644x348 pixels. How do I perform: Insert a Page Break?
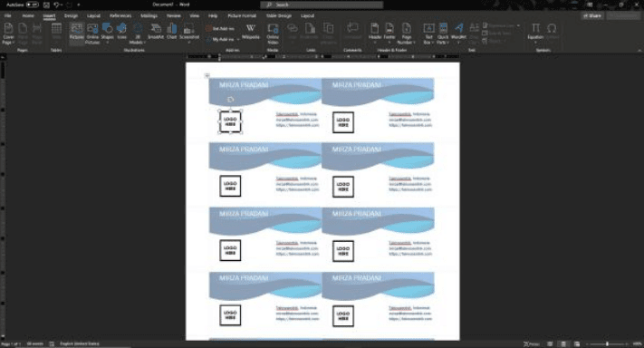point(37,34)
